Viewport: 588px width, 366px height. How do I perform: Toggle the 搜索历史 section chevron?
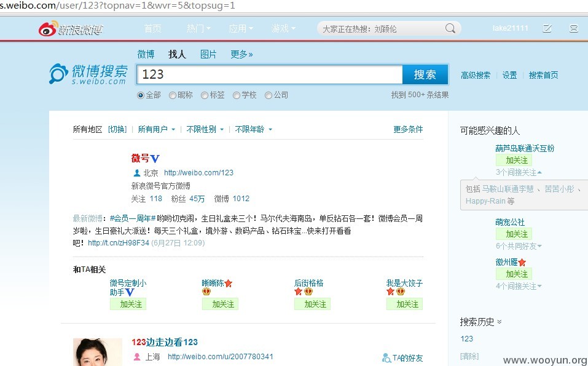[x=499, y=322]
